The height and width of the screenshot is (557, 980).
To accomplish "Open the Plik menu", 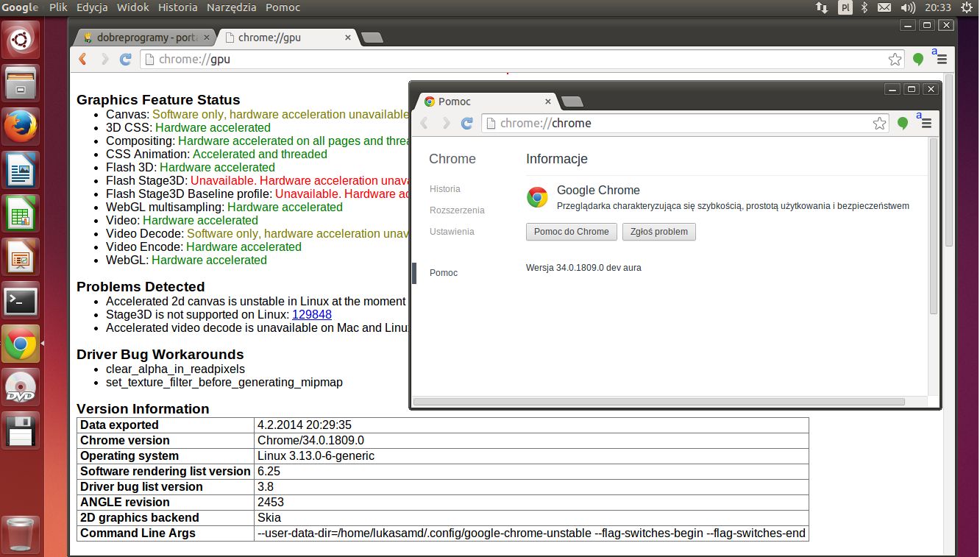I will (x=58, y=7).
